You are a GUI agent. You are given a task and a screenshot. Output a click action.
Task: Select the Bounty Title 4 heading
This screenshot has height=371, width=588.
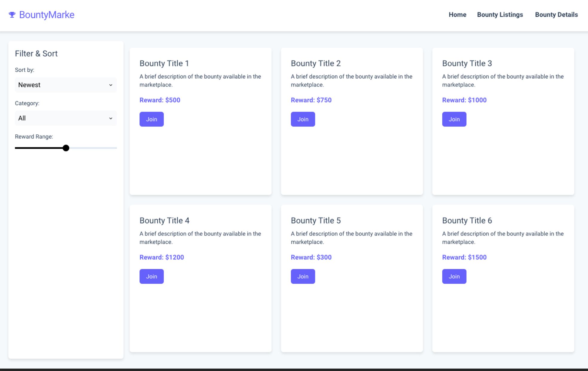click(x=164, y=221)
